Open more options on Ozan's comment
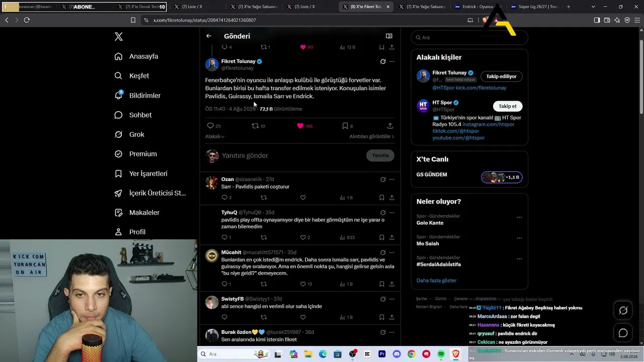The height and width of the screenshot is (362, 644). [392, 179]
